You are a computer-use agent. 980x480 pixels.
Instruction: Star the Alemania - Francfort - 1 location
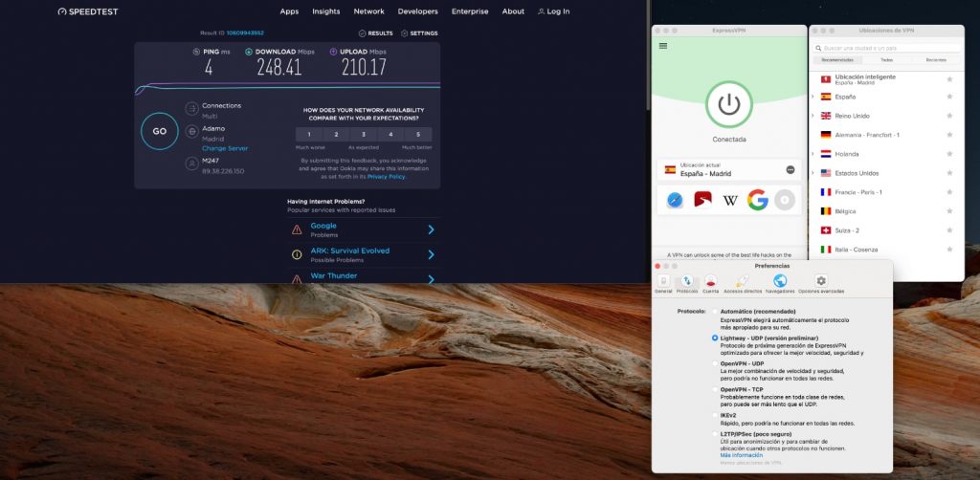[x=949, y=135]
